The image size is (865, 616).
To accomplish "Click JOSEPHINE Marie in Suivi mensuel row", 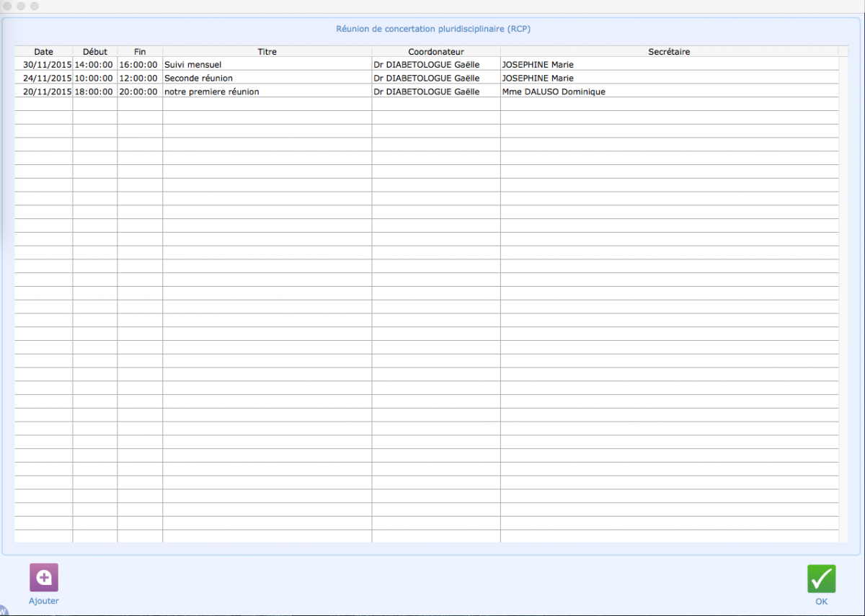I will [x=670, y=64].
